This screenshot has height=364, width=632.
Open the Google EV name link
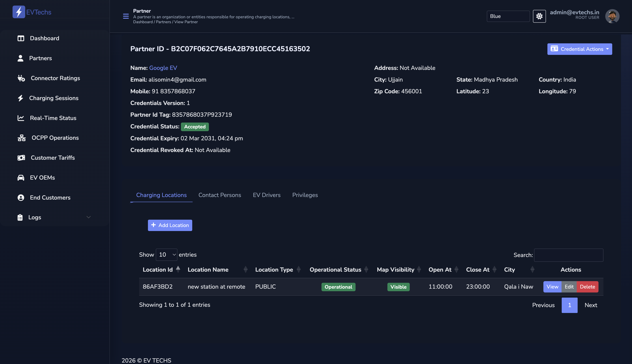pyautogui.click(x=163, y=68)
